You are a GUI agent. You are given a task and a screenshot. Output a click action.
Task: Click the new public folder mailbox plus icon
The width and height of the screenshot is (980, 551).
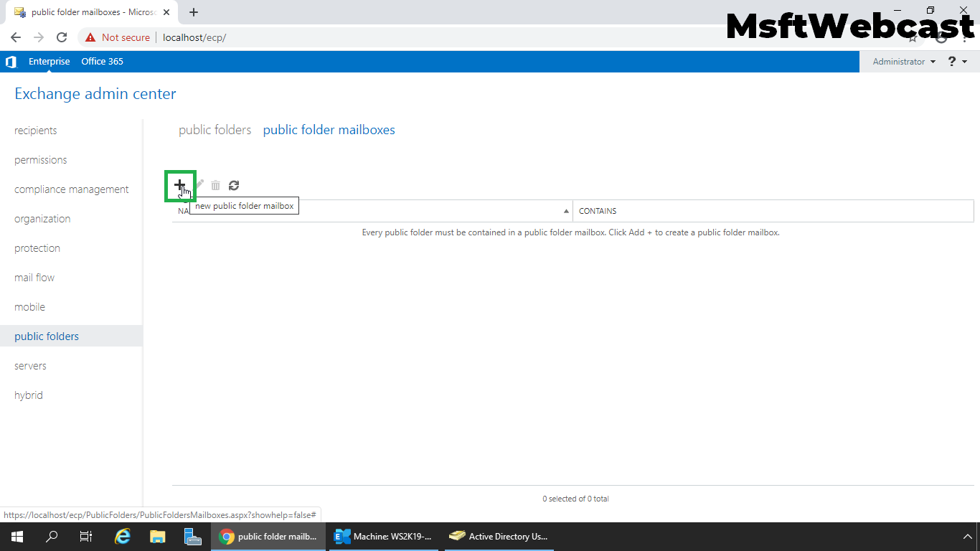tap(180, 185)
